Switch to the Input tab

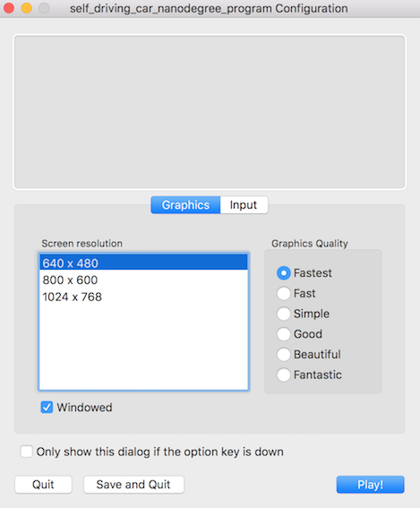point(244,205)
